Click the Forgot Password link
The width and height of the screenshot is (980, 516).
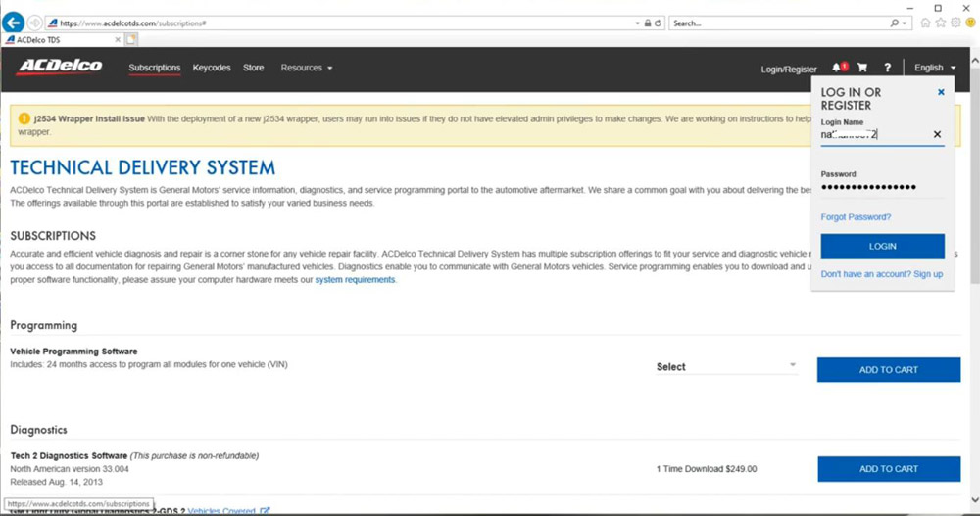[x=856, y=217]
